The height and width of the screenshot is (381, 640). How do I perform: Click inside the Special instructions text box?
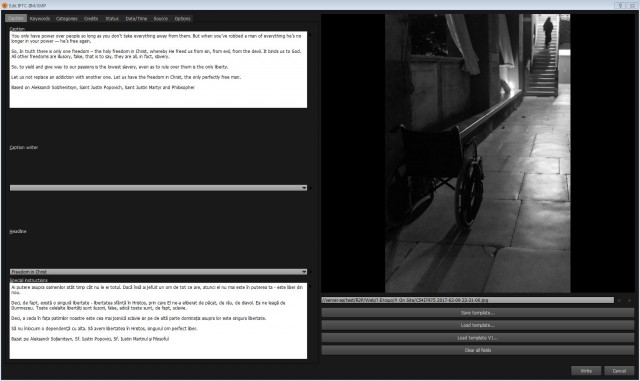click(158, 321)
